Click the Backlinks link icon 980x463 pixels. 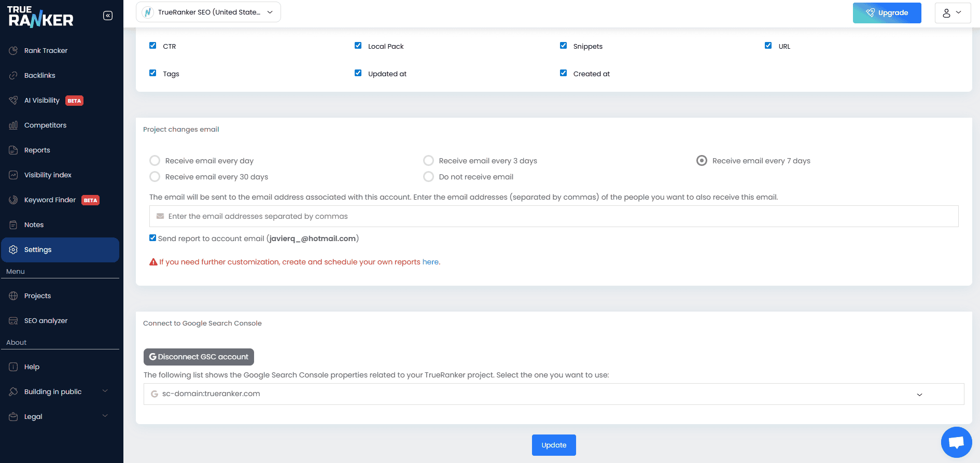click(x=13, y=75)
